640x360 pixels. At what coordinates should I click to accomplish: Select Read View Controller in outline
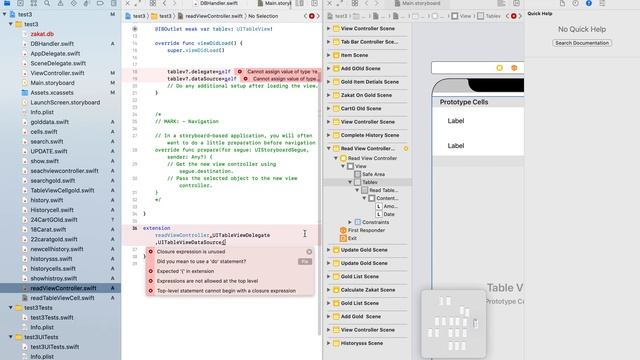[x=372, y=158]
